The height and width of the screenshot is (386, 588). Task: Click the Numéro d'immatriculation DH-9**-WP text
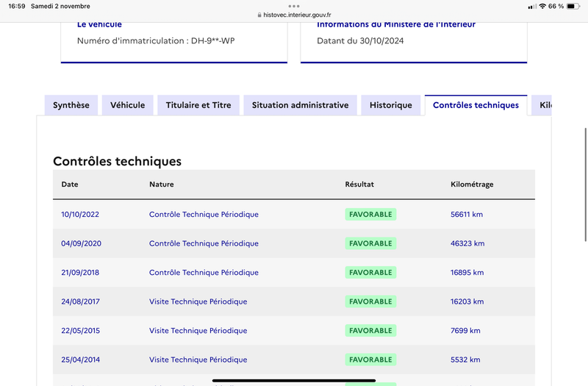tap(156, 40)
